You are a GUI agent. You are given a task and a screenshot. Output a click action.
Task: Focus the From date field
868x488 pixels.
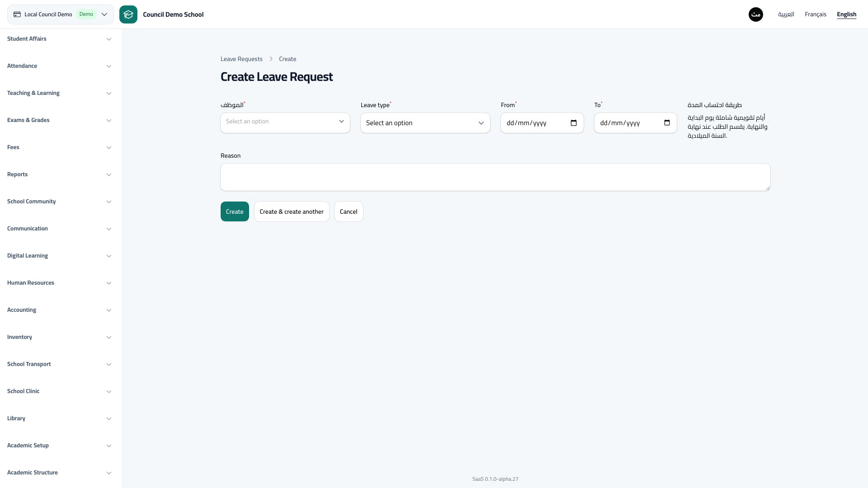click(542, 123)
